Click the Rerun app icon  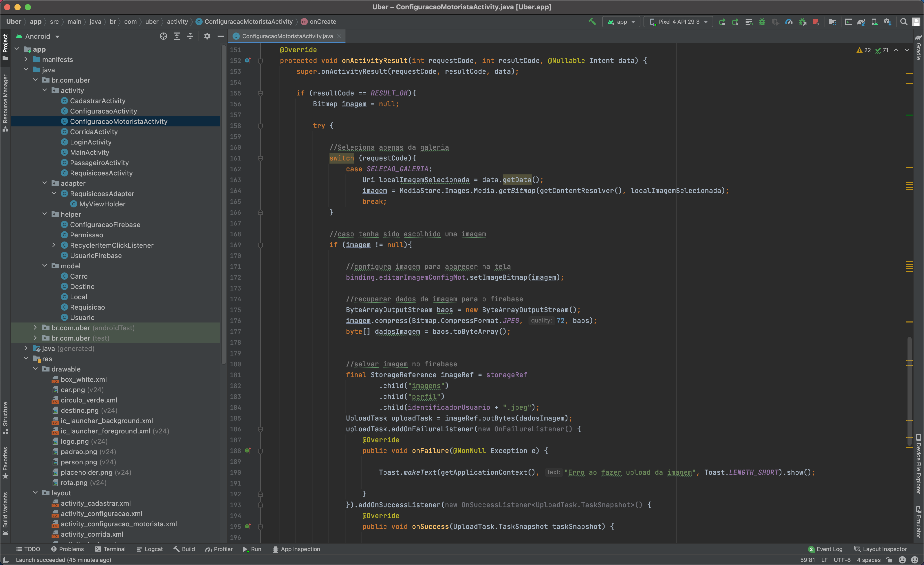pyautogui.click(x=722, y=22)
